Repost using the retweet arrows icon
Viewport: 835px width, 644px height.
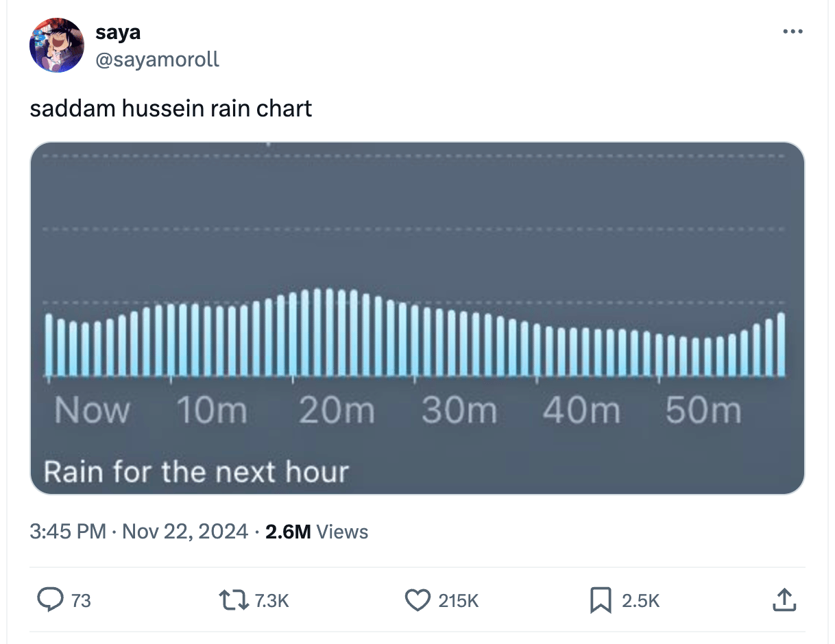235,601
